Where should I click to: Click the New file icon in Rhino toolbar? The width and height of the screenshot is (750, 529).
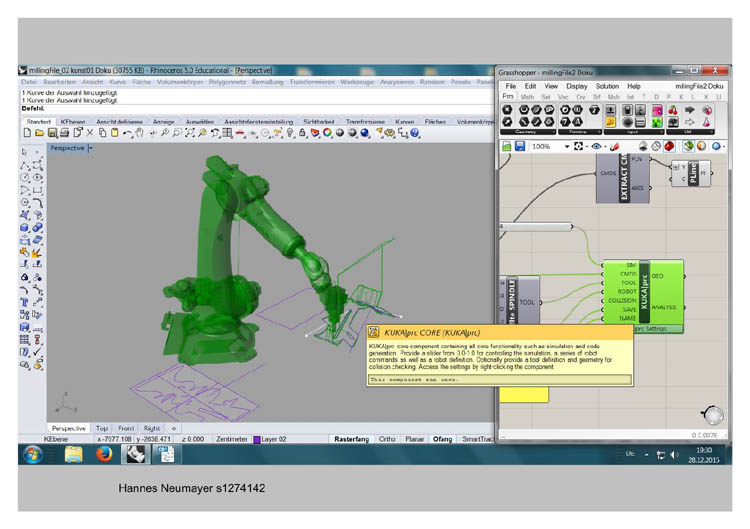[27, 133]
